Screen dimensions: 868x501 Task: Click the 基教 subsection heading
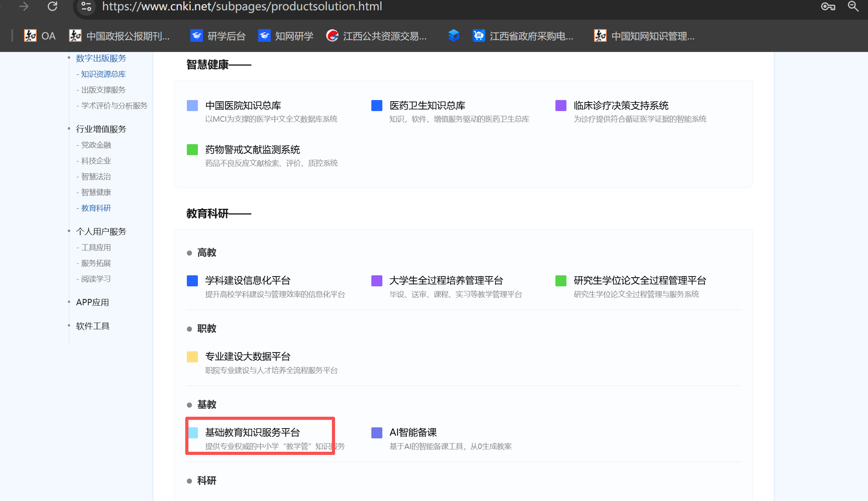coord(207,405)
